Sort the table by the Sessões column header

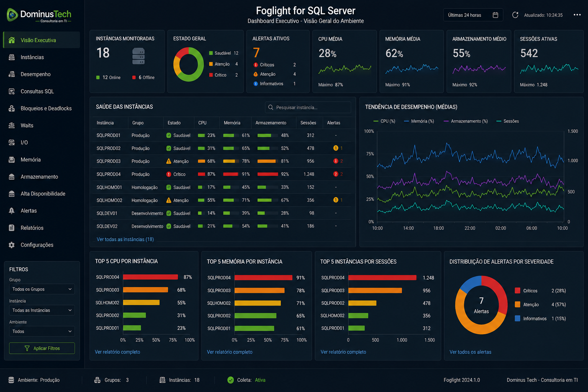coord(308,123)
